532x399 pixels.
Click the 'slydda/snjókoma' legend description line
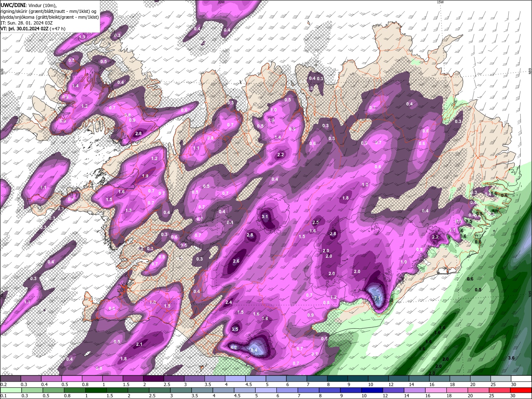coord(50,17)
